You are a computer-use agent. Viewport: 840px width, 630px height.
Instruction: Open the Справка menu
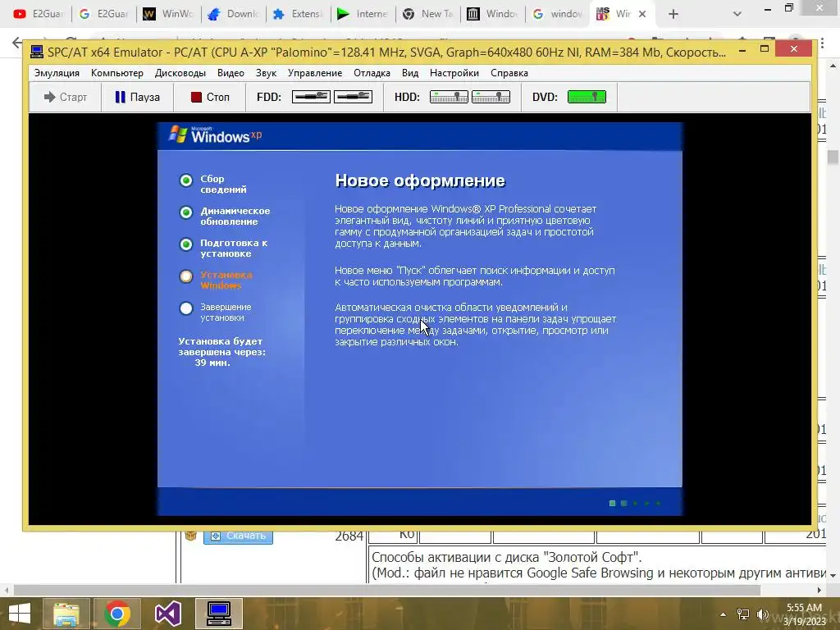tap(509, 73)
